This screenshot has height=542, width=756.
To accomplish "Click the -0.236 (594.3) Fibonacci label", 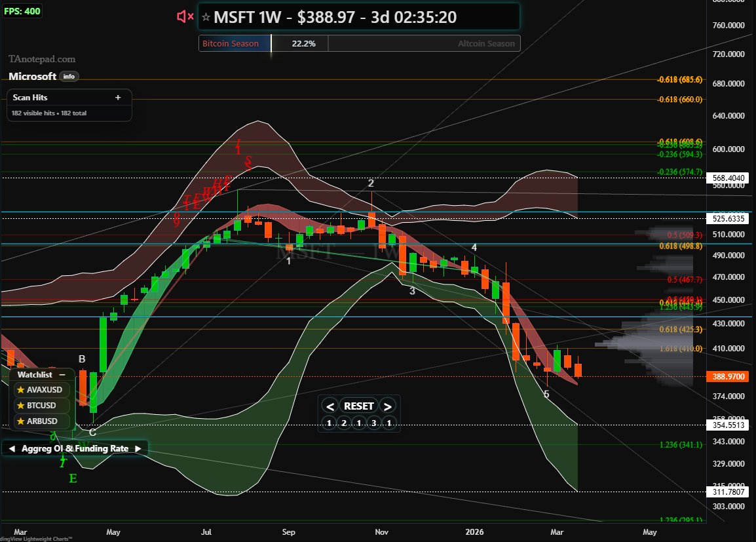I will [x=680, y=154].
